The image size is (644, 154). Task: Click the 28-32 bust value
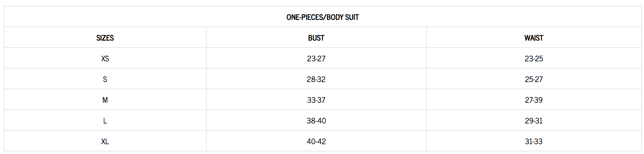[x=316, y=79]
